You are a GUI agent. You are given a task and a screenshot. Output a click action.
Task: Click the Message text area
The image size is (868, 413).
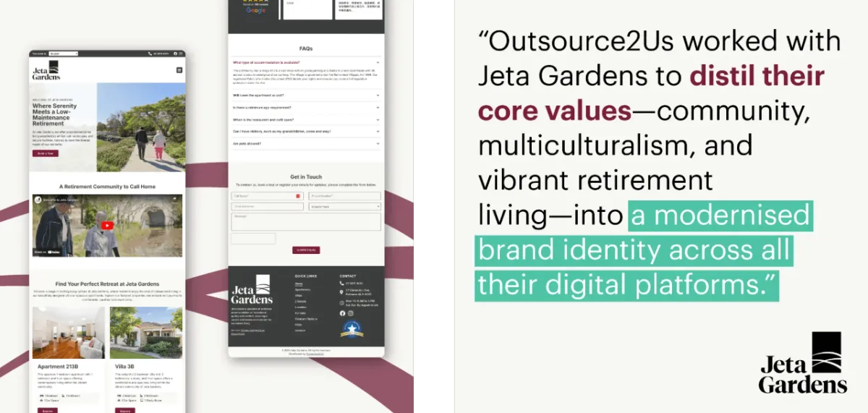point(306,222)
